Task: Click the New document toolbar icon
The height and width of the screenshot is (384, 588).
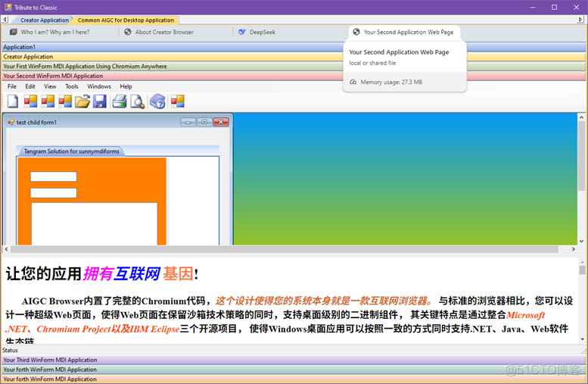Action: (13, 101)
